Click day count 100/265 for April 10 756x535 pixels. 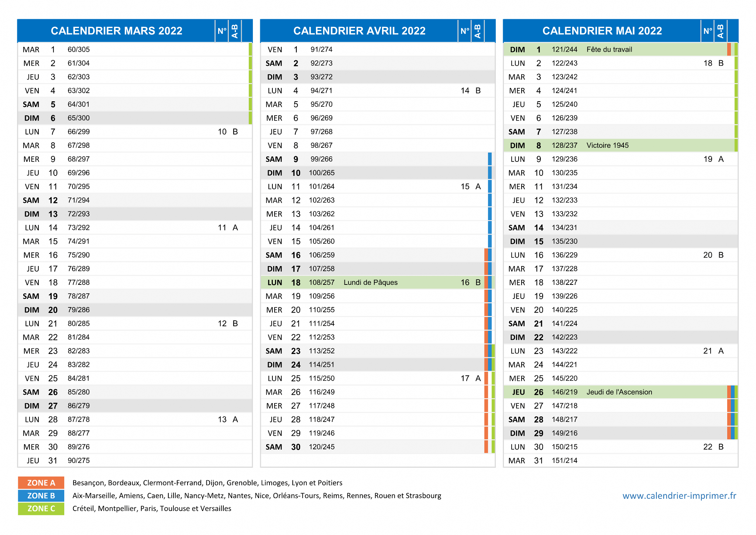322,173
